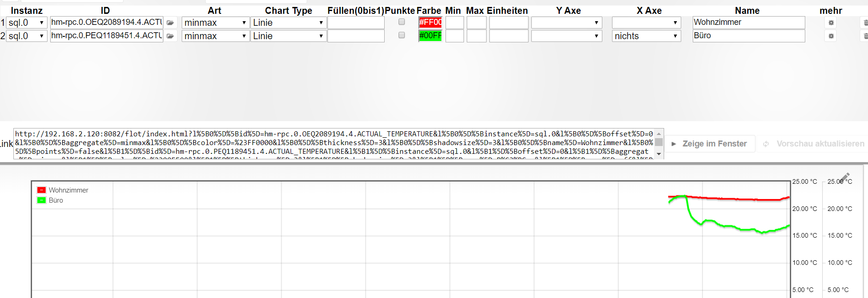Open Instanz dropdown sql.0 in row 2

click(x=27, y=36)
